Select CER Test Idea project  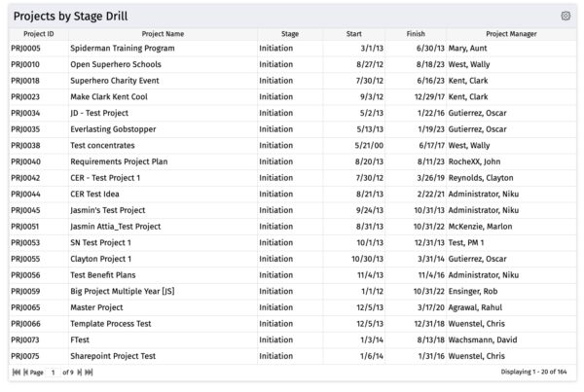95,194
